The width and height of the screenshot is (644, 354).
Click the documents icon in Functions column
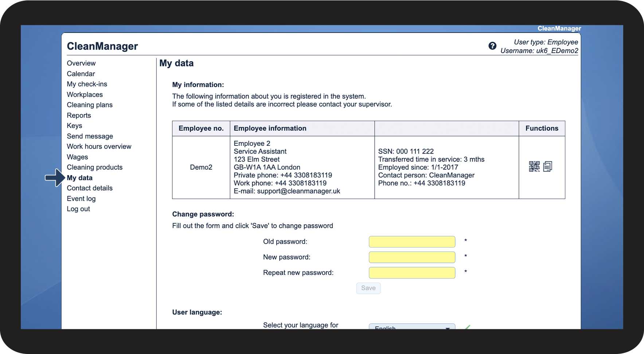click(x=547, y=167)
